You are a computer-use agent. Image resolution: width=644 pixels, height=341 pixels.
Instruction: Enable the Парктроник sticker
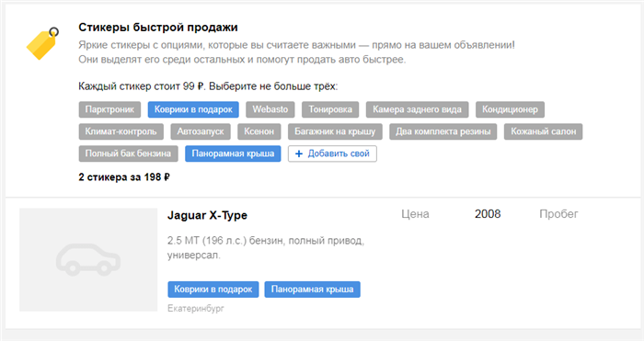pyautogui.click(x=109, y=109)
